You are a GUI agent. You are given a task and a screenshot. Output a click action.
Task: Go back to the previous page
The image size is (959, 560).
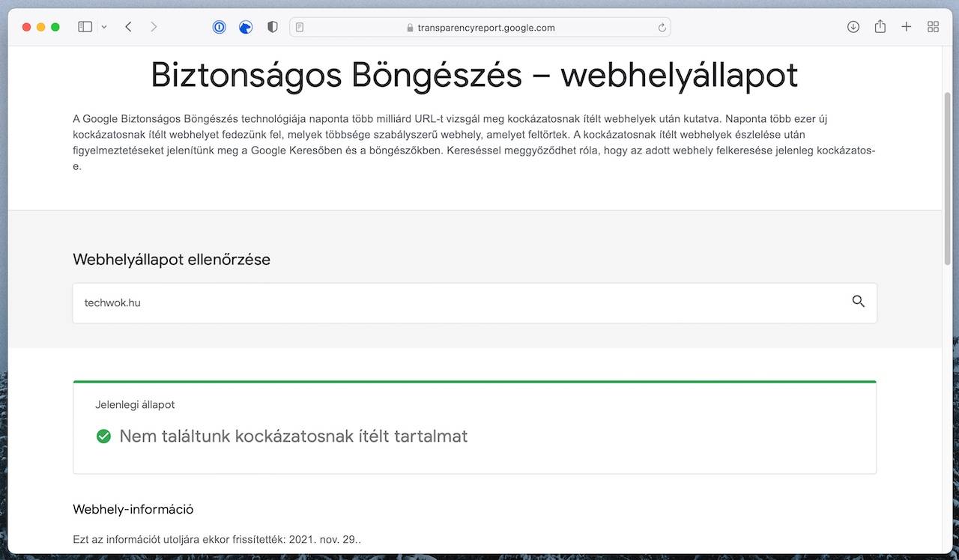(129, 27)
